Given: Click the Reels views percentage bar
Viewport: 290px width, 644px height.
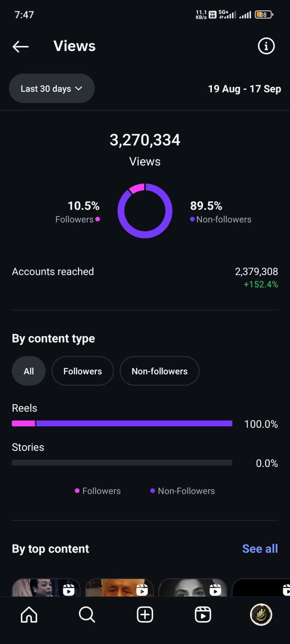Looking at the screenshot, I should [x=122, y=423].
